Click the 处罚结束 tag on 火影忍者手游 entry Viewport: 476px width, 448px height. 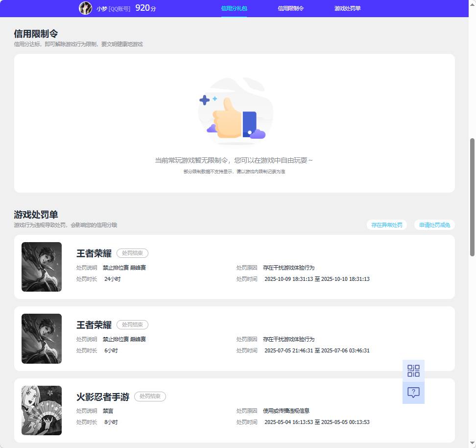pyautogui.click(x=150, y=397)
